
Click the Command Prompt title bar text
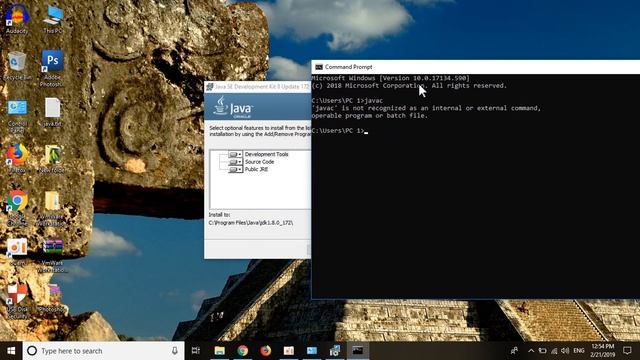click(349, 67)
